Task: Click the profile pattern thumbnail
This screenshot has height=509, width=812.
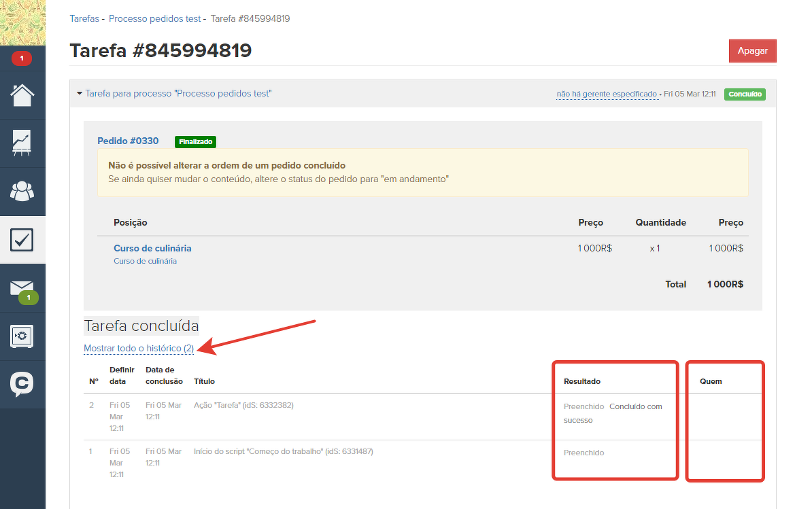Action: 22,22
